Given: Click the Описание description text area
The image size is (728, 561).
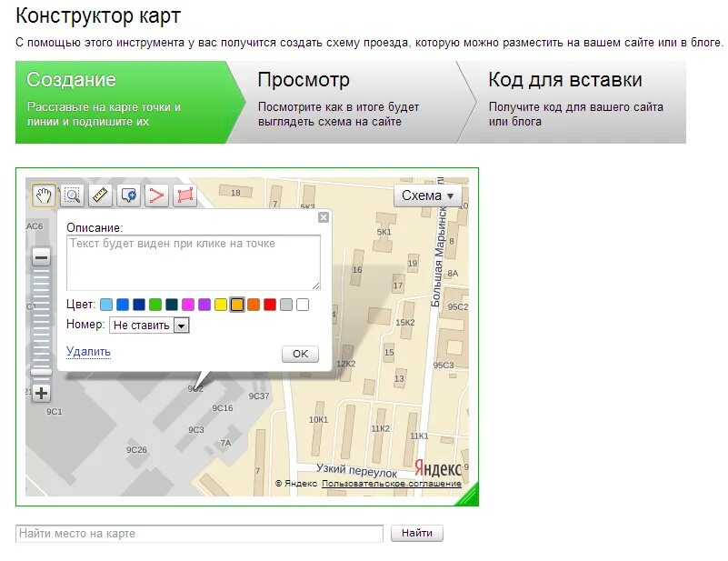Looking at the screenshot, I should click(194, 263).
